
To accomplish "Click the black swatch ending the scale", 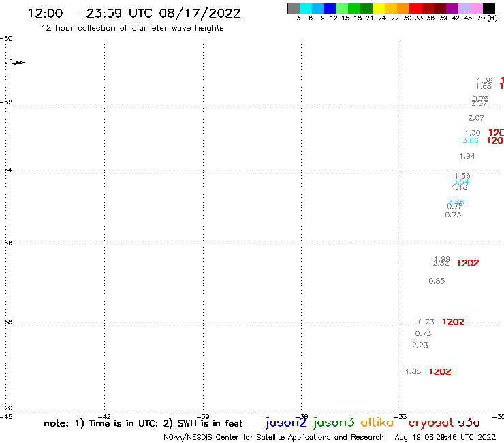I will [x=489, y=8].
